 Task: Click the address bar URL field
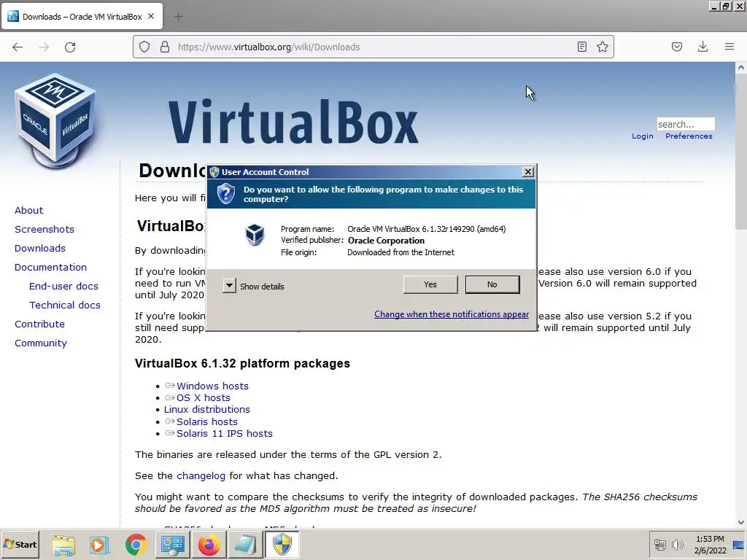(374, 47)
